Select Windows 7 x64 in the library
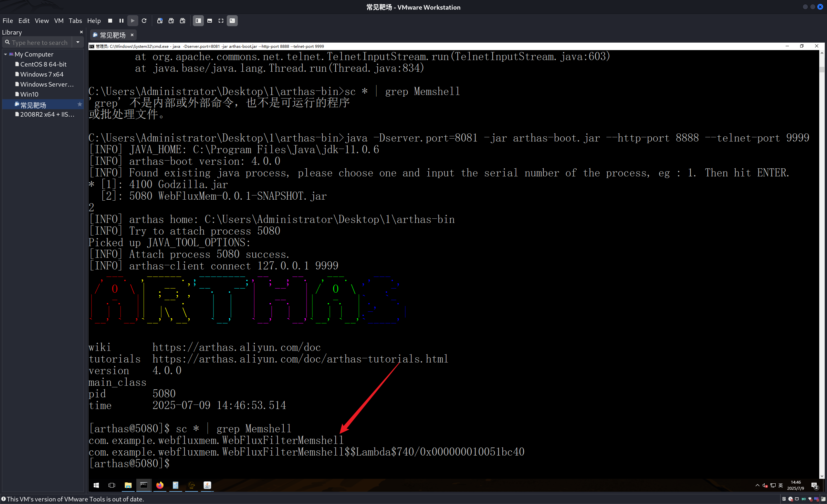The height and width of the screenshot is (504, 827). (42, 74)
